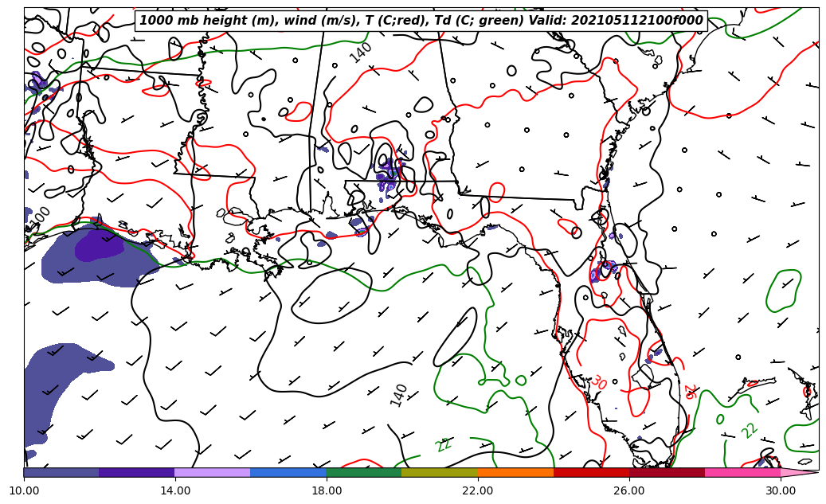Screen dimensions: 826x504
Task: Pick the lavender 14–16 colorbar segment
Action: (x=213, y=472)
